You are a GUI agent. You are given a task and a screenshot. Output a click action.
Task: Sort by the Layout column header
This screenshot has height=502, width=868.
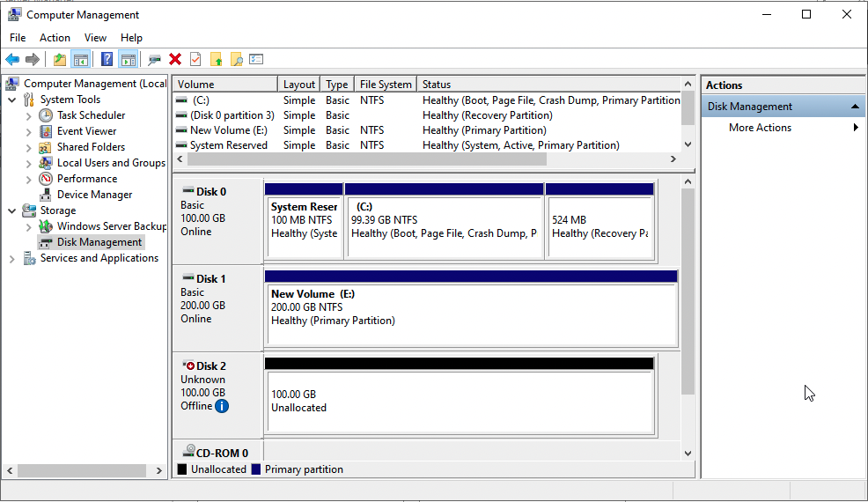pos(299,85)
